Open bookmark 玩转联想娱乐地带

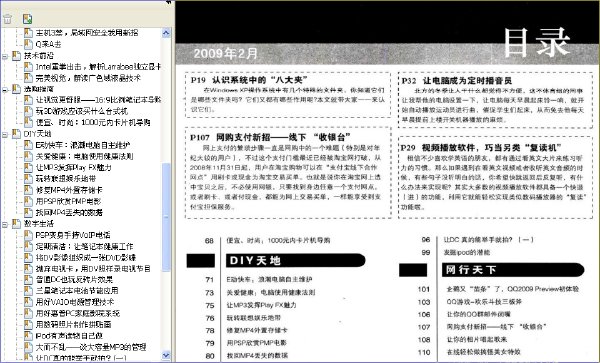coord(65,179)
